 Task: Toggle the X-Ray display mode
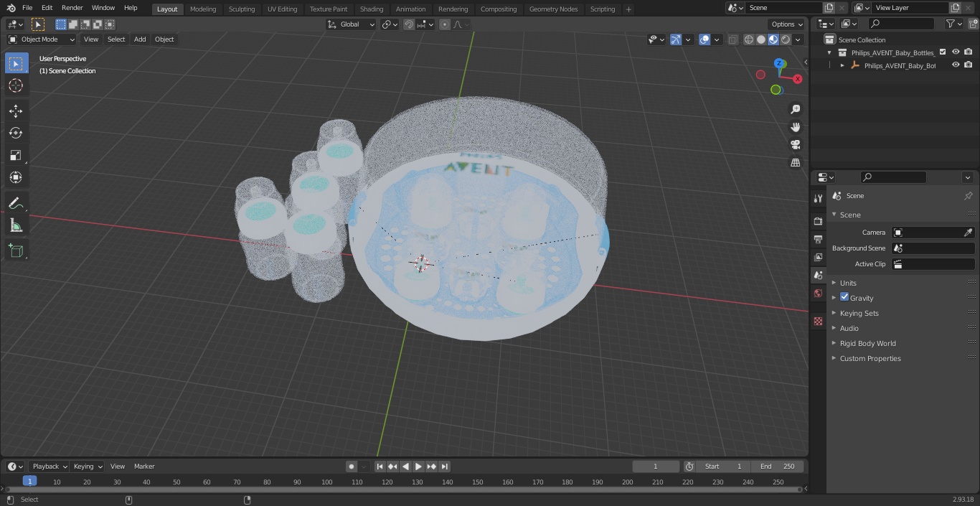pos(732,39)
